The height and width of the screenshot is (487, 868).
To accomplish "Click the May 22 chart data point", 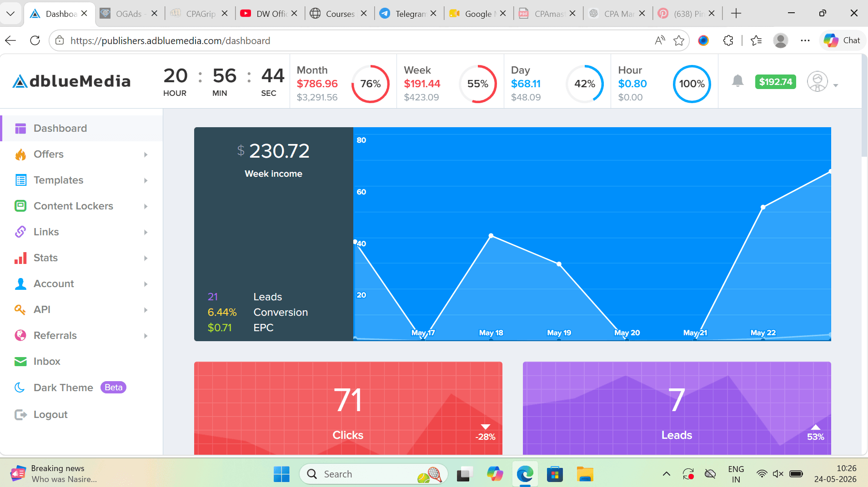I will pos(763,207).
